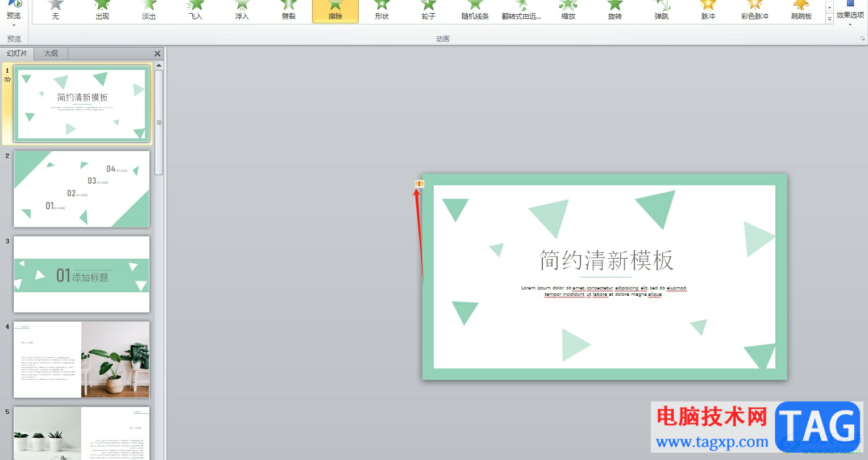
Task: Apply the 缩放 (Zoom) animation
Action: (x=568, y=11)
